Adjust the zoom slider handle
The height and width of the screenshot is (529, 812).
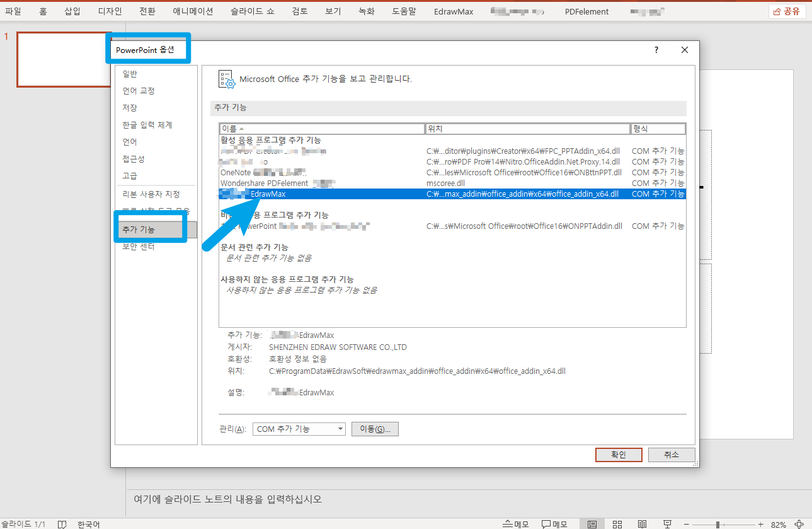click(x=718, y=524)
